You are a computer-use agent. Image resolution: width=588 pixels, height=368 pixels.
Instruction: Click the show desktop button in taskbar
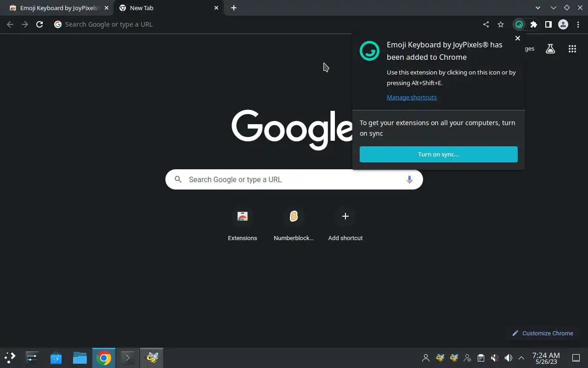pyautogui.click(x=576, y=358)
